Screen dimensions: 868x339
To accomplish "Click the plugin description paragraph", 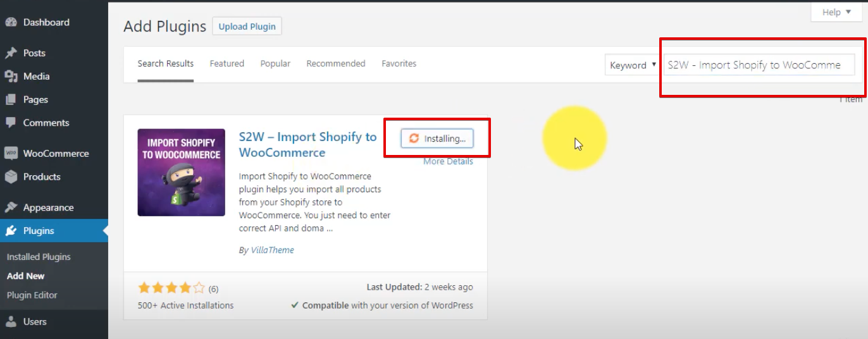I will 314,202.
